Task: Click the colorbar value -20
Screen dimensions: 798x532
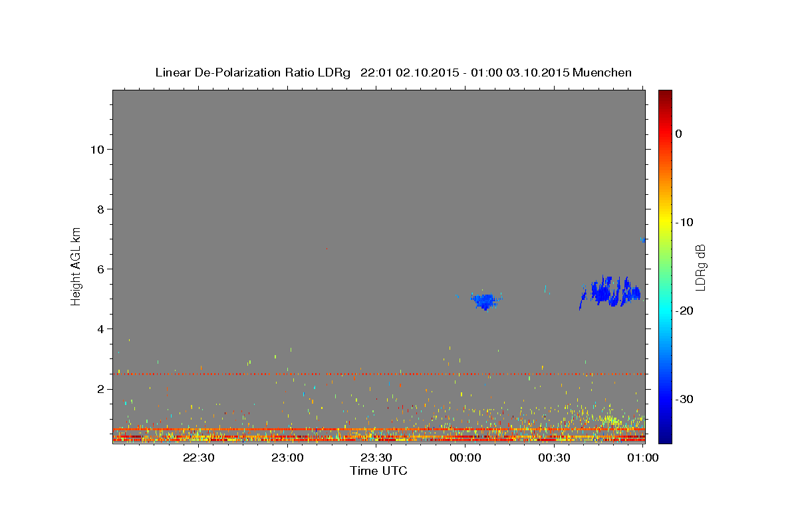Action: pyautogui.click(x=685, y=311)
